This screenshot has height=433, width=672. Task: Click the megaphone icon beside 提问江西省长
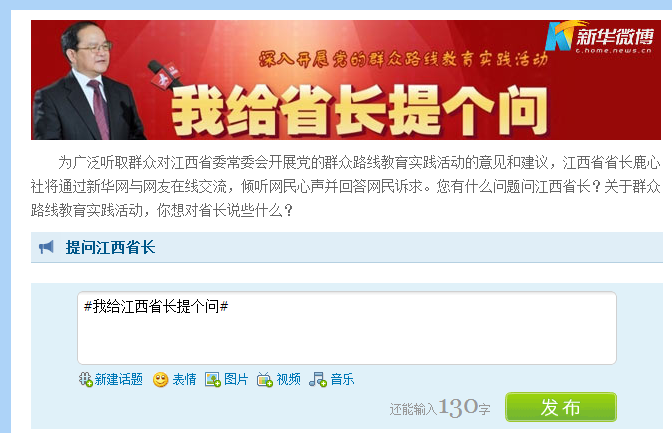pyautogui.click(x=46, y=247)
